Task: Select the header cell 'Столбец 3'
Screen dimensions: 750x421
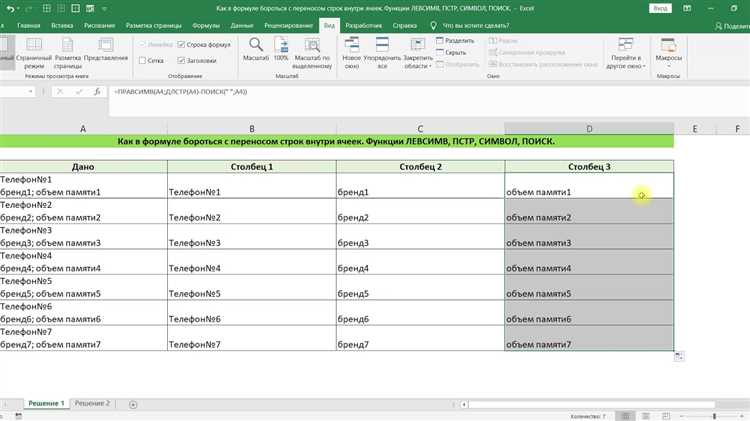Action: [x=589, y=166]
